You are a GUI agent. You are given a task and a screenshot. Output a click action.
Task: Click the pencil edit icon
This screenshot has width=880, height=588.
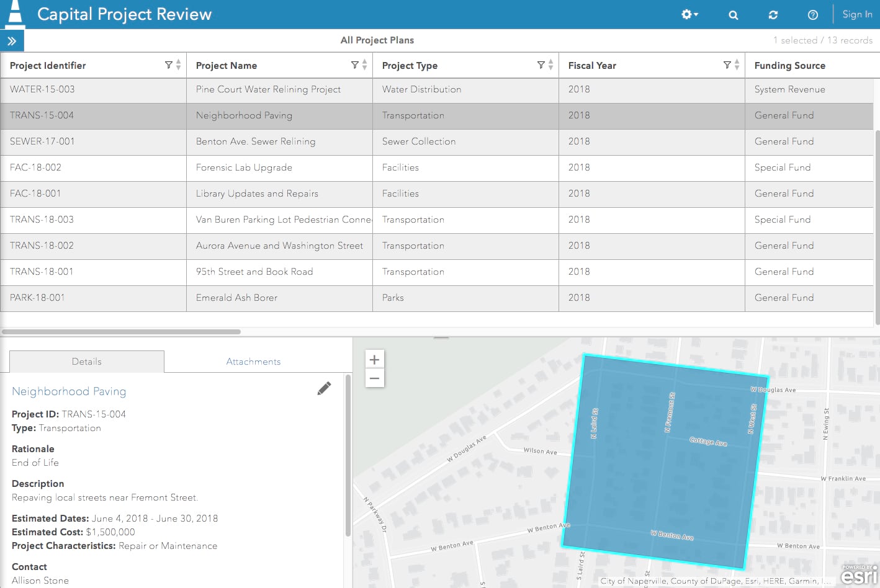point(324,388)
